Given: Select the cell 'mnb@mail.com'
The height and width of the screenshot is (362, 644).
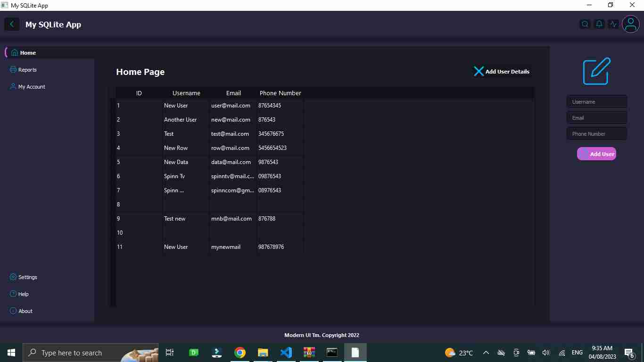Looking at the screenshot, I should pos(233,219).
